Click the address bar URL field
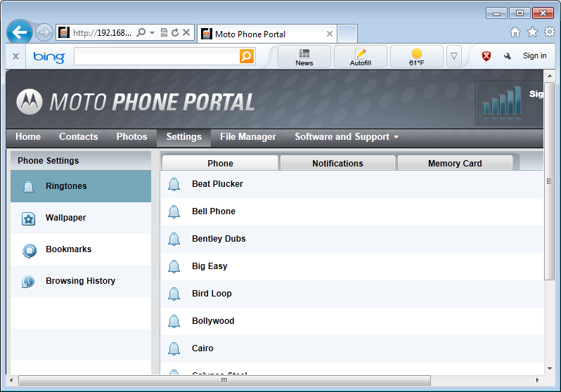The height and width of the screenshot is (392, 561). click(x=102, y=33)
